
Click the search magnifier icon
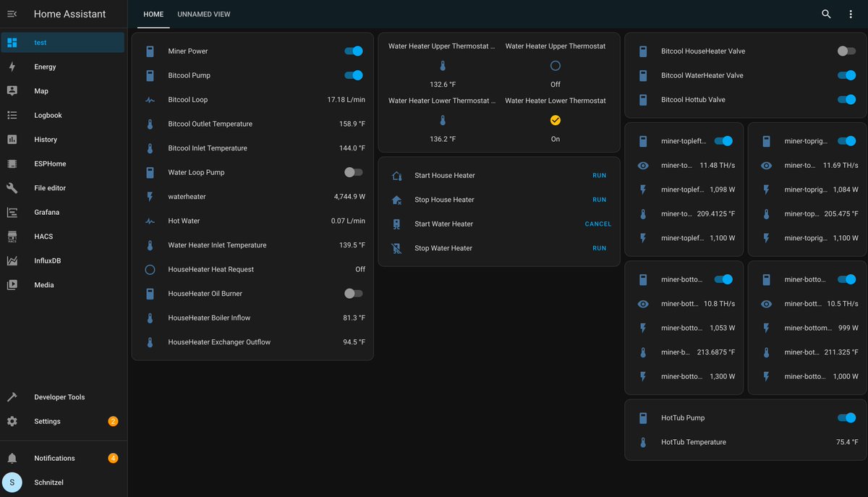[826, 14]
